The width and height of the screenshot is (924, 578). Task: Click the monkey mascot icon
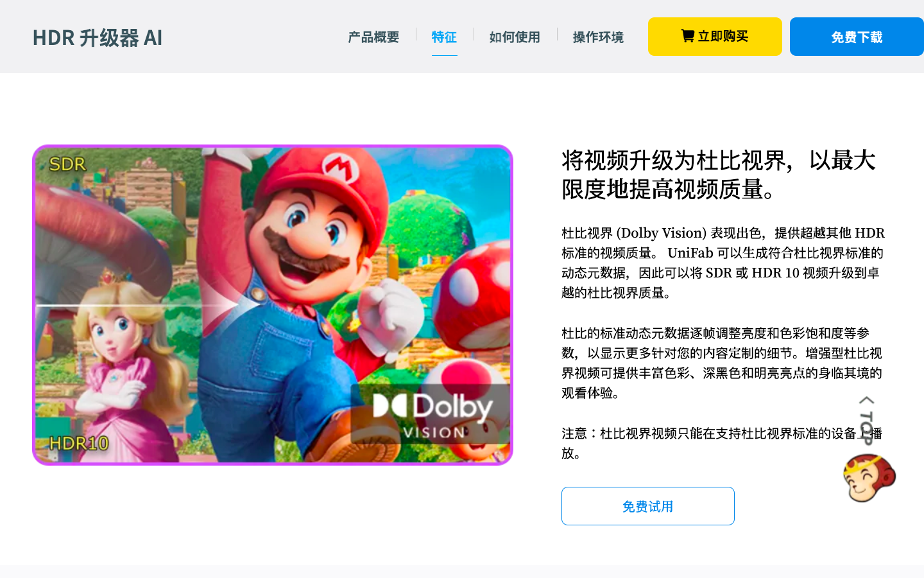tap(869, 478)
